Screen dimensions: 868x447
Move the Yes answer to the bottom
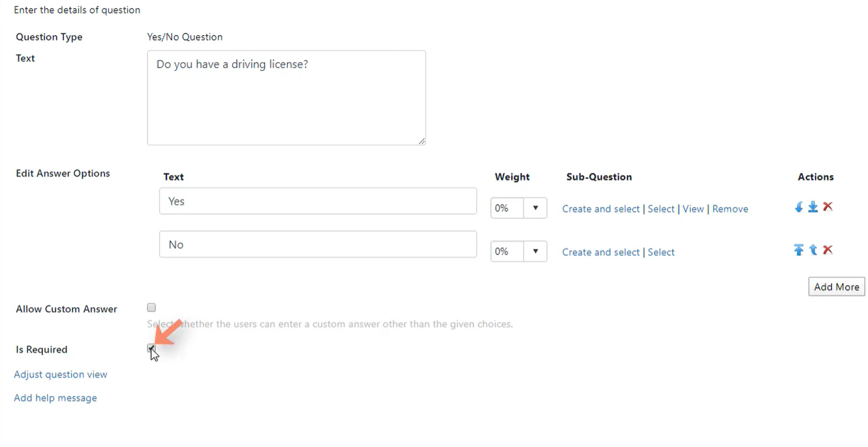[x=813, y=207]
